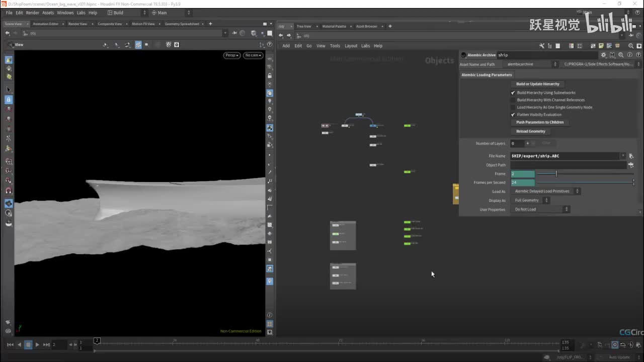The width and height of the screenshot is (644, 362).
Task: Open the Render menu
Action: 32,13
